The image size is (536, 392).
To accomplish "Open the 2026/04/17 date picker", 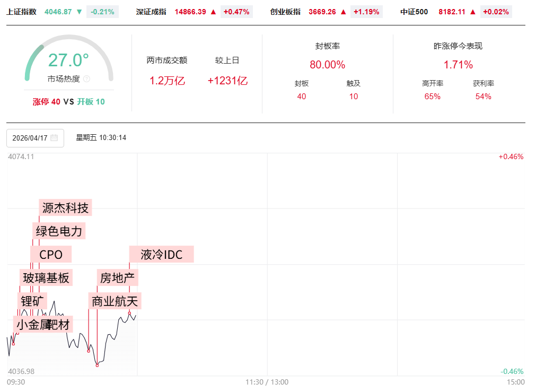I will [35, 138].
